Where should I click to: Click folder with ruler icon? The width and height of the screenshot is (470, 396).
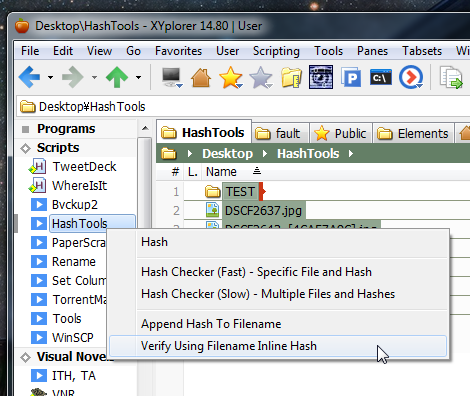291,77
